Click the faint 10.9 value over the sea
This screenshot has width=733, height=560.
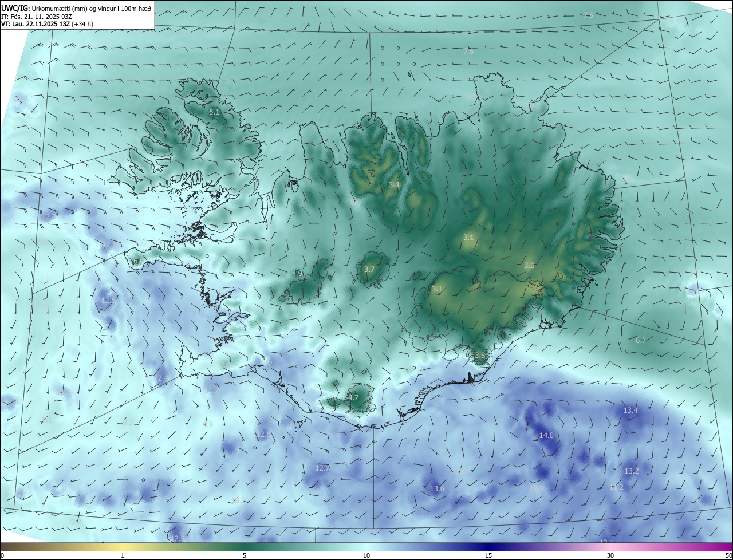click(537, 488)
